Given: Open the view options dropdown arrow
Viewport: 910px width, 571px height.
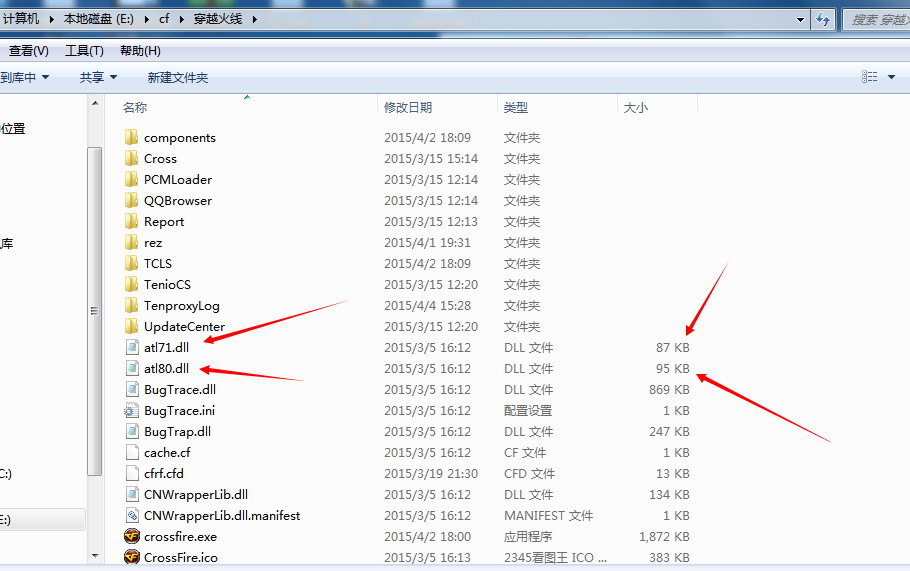Looking at the screenshot, I should click(891, 77).
